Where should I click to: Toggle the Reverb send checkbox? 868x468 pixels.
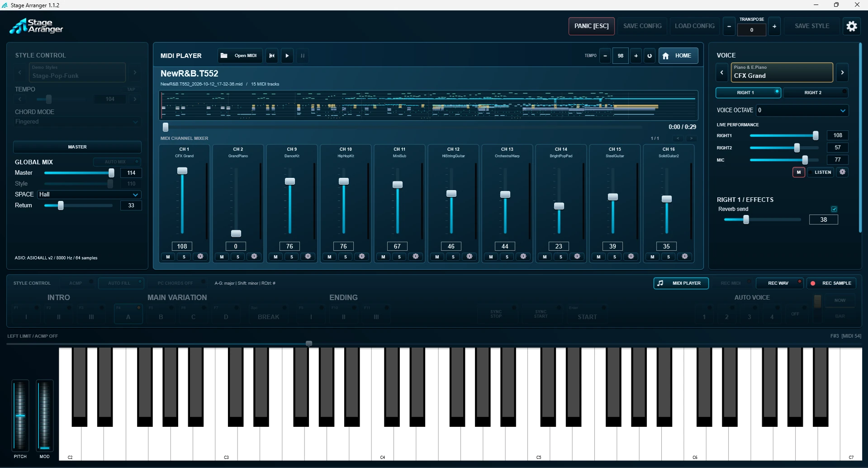[x=834, y=209]
